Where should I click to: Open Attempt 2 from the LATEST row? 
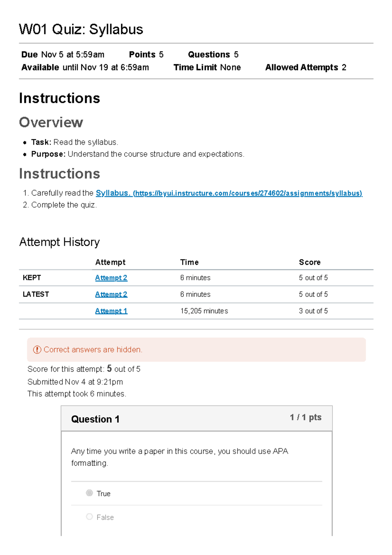(x=111, y=294)
